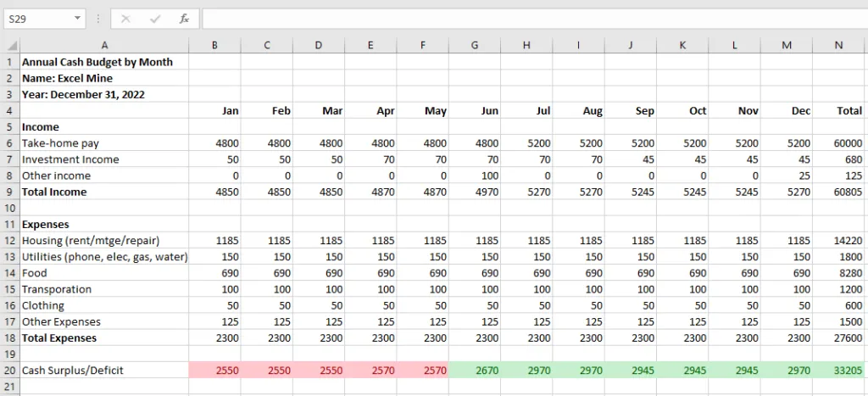Click the 'Jun' month header cell
868x396 pixels.
click(475, 111)
